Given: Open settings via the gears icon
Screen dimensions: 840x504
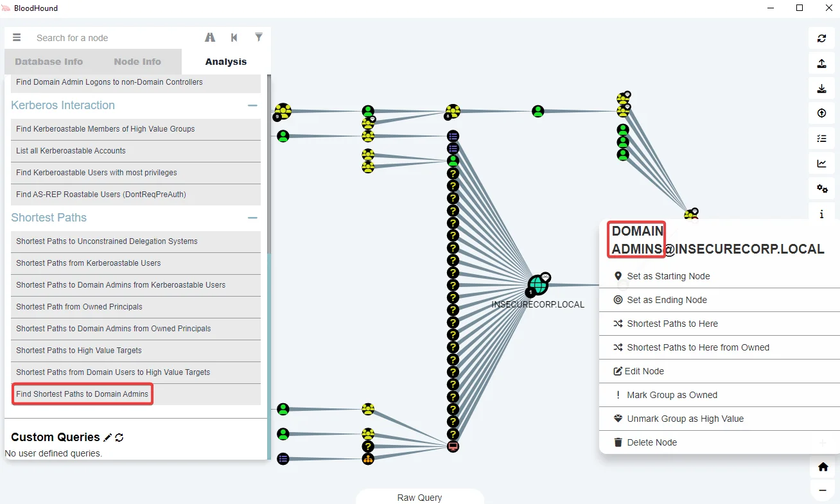Looking at the screenshot, I should pos(821,188).
